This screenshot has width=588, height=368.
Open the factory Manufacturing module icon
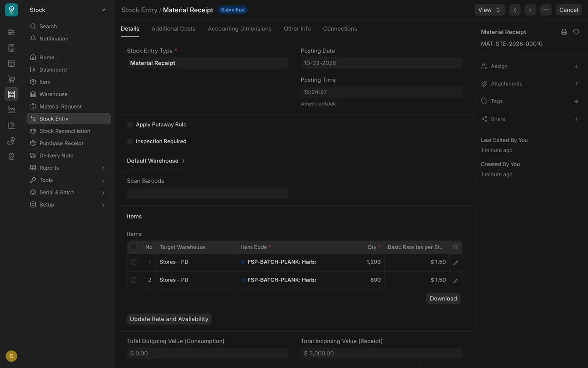(x=11, y=110)
